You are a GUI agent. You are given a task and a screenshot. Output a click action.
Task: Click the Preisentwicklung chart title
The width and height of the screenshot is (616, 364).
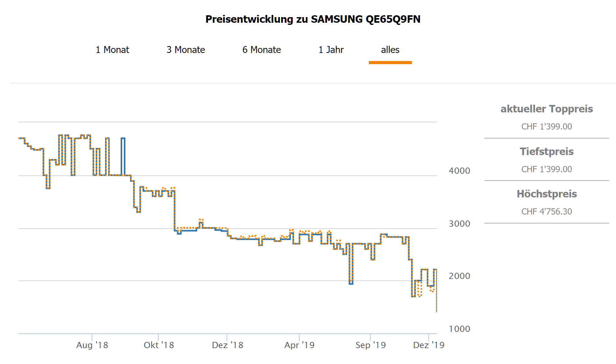[313, 19]
